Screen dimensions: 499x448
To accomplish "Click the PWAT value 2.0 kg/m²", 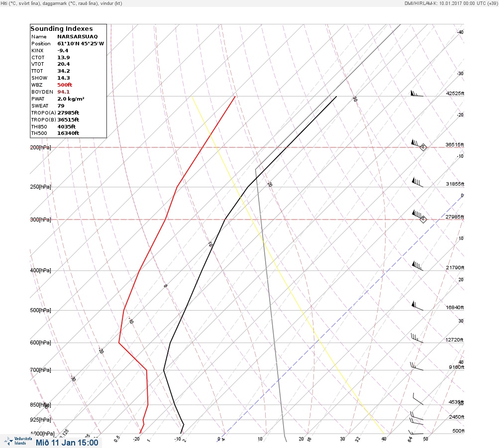I will (x=71, y=99).
